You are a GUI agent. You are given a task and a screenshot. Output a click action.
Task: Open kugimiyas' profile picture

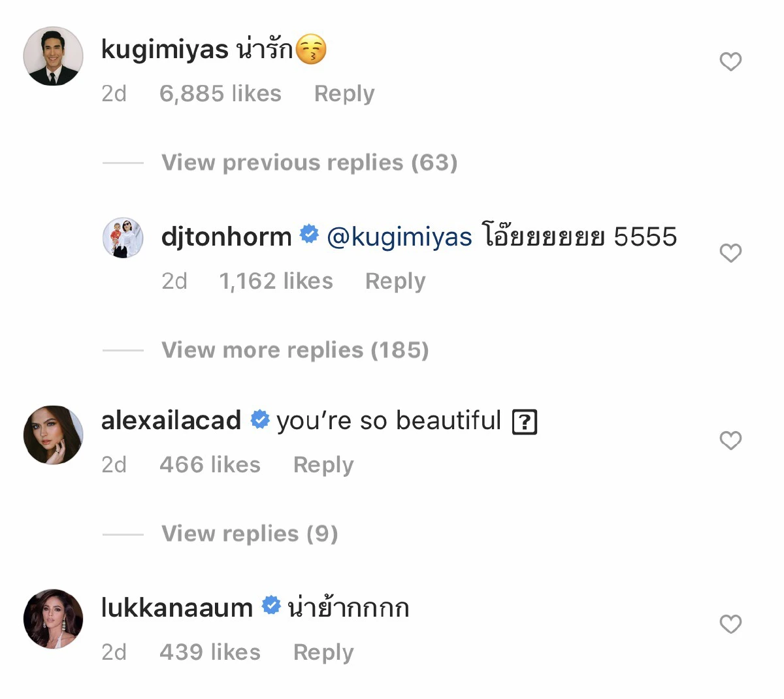pos(53,56)
